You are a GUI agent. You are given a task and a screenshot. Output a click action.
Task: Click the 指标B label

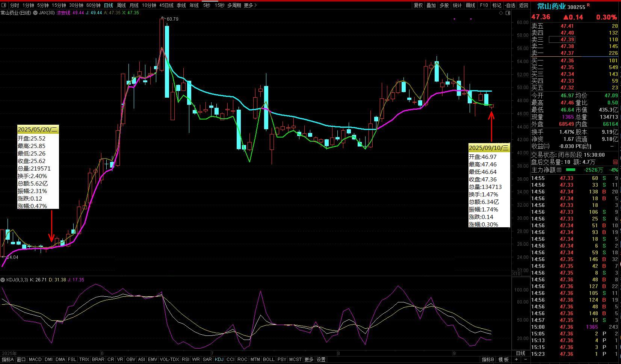click(x=488, y=359)
